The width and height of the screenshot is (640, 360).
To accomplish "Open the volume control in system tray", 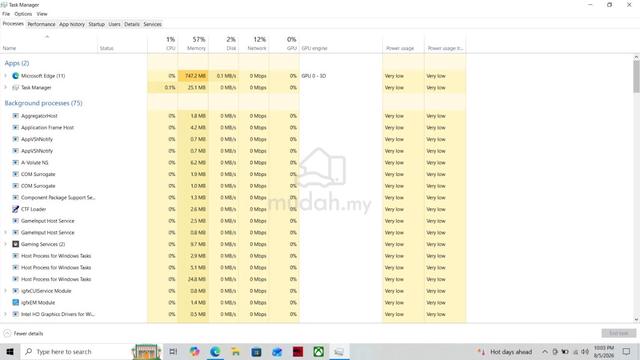I will (585, 351).
